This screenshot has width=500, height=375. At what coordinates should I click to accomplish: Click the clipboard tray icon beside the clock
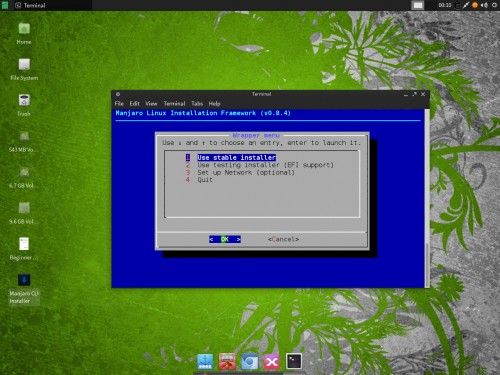click(x=457, y=5)
